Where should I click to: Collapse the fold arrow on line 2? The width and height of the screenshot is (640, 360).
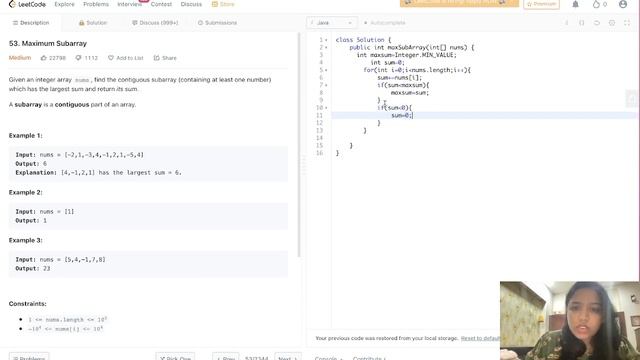326,48
